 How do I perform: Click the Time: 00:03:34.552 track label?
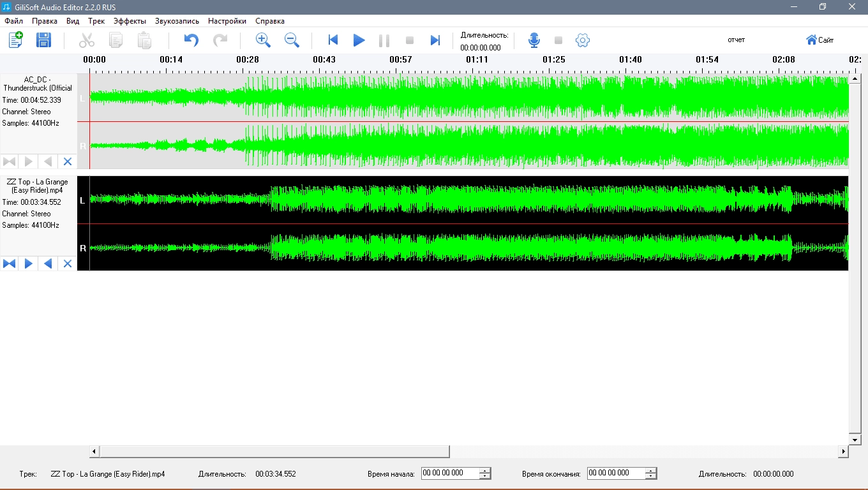coord(32,202)
